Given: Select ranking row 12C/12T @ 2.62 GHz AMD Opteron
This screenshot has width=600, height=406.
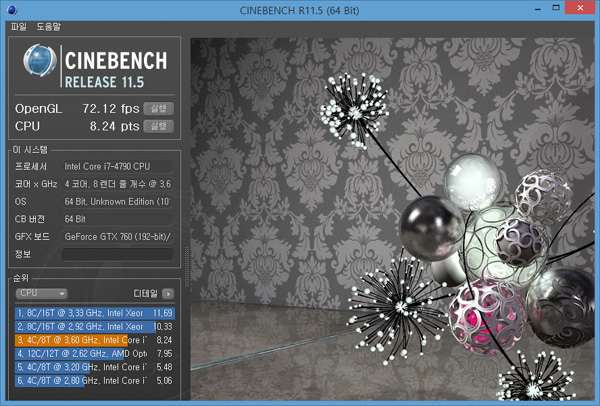Looking at the screenshot, I should point(95,354).
